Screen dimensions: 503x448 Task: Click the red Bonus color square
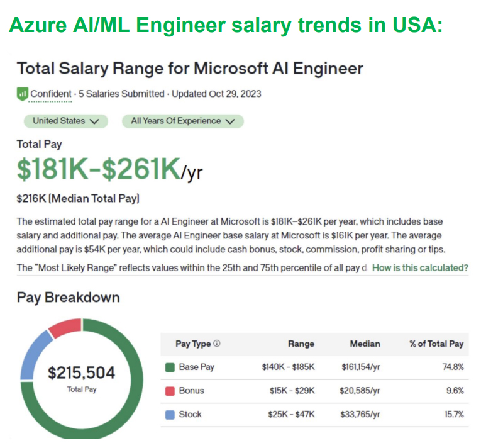(x=170, y=391)
